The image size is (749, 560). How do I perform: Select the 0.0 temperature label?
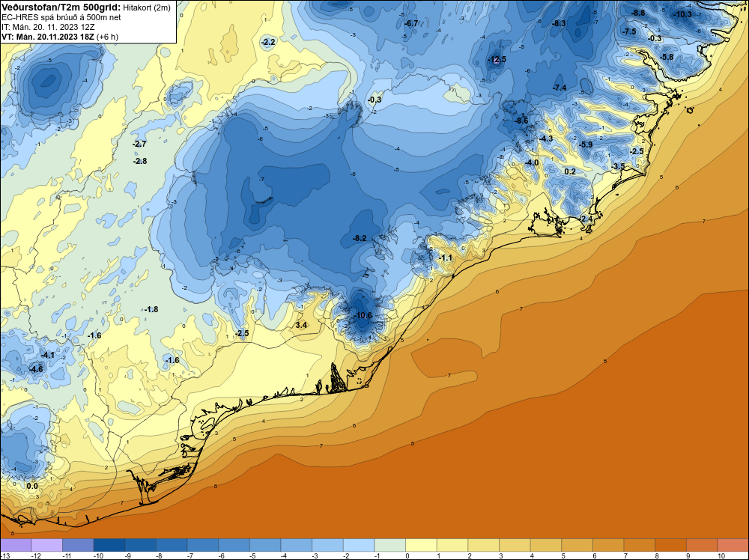32,487
